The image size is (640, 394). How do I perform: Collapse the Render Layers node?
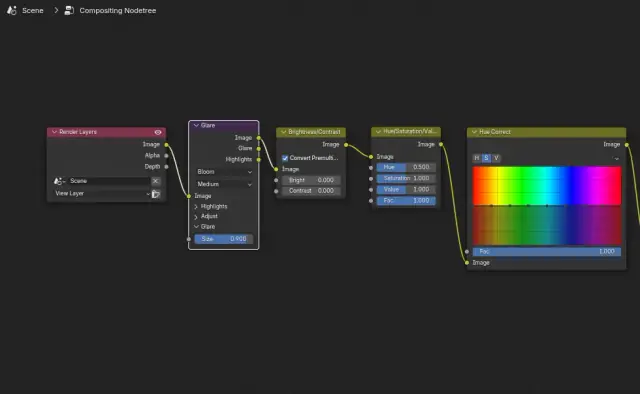point(54,132)
